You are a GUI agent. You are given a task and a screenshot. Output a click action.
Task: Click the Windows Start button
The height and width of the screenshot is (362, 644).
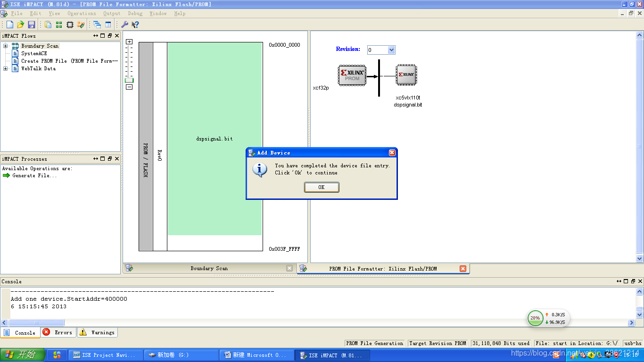23,355
